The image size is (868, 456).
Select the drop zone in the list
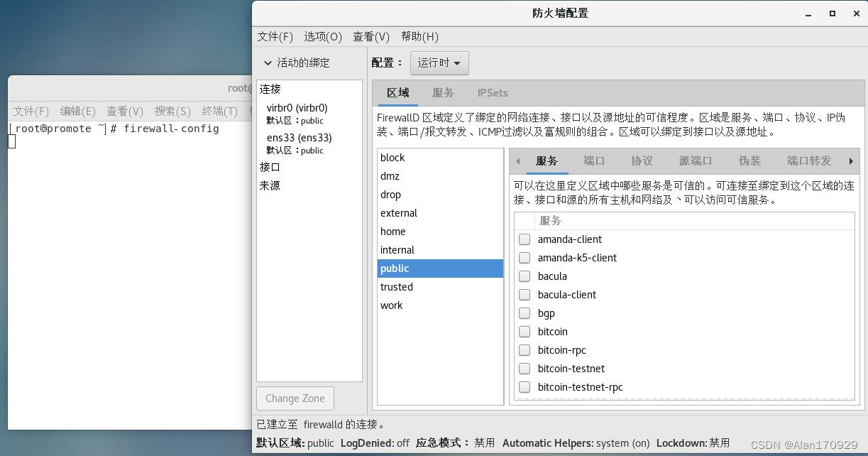click(392, 195)
